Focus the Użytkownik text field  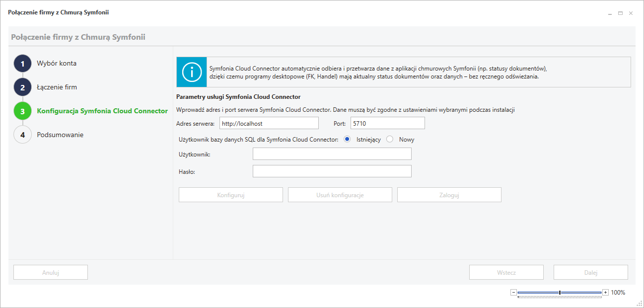pyautogui.click(x=332, y=154)
